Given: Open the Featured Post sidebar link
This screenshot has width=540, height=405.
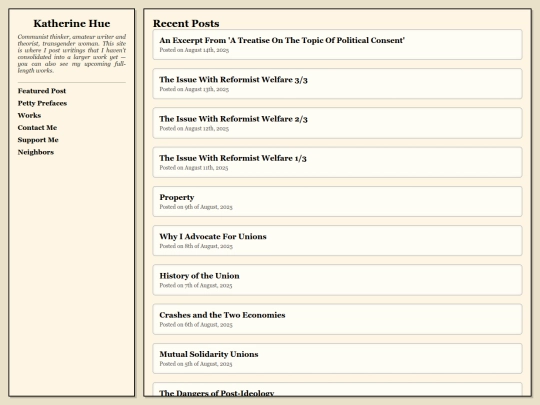Looking at the screenshot, I should 42,91.
